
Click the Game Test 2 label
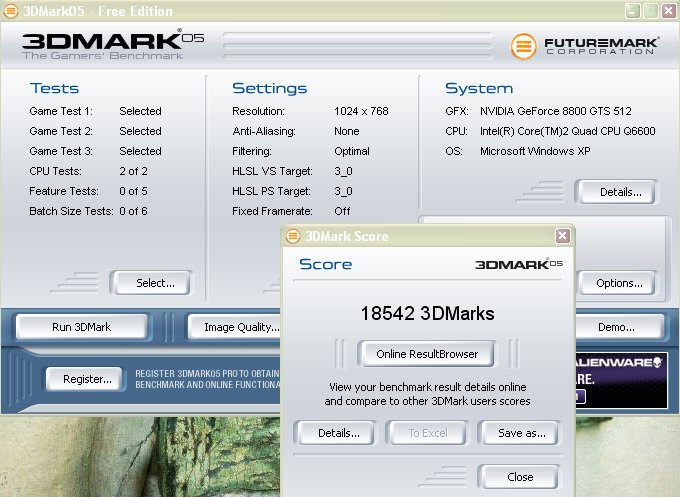(61, 131)
